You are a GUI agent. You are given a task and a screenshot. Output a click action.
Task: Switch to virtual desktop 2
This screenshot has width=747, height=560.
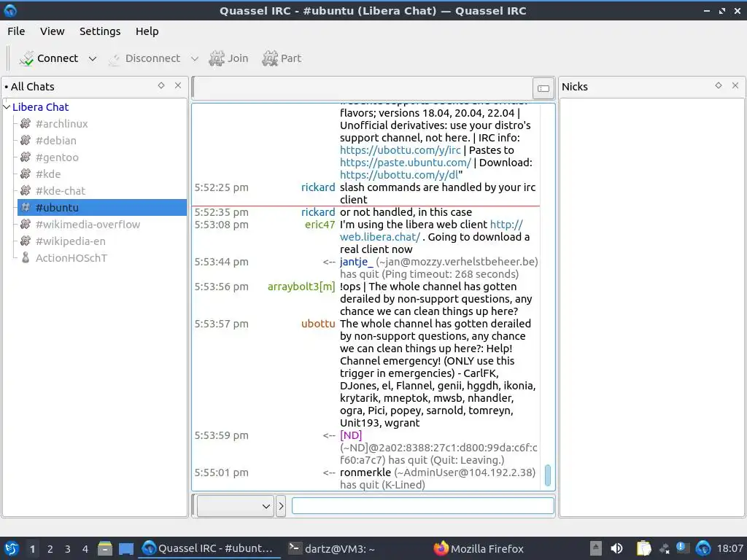[x=50, y=549]
